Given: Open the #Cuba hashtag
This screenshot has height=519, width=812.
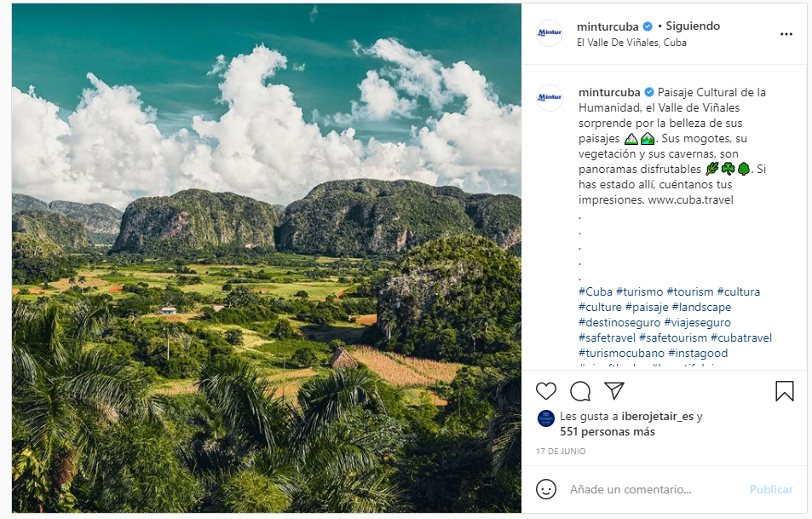Looking at the screenshot, I should pos(595,291).
